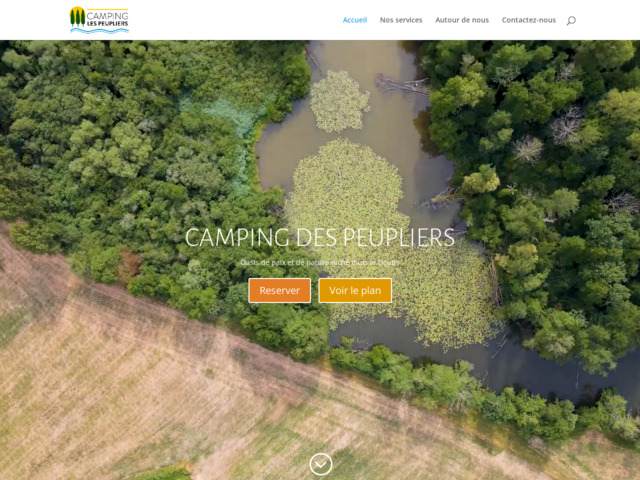Select Autour de nous in navigation
Image resolution: width=640 pixels, height=480 pixels.
click(x=462, y=20)
